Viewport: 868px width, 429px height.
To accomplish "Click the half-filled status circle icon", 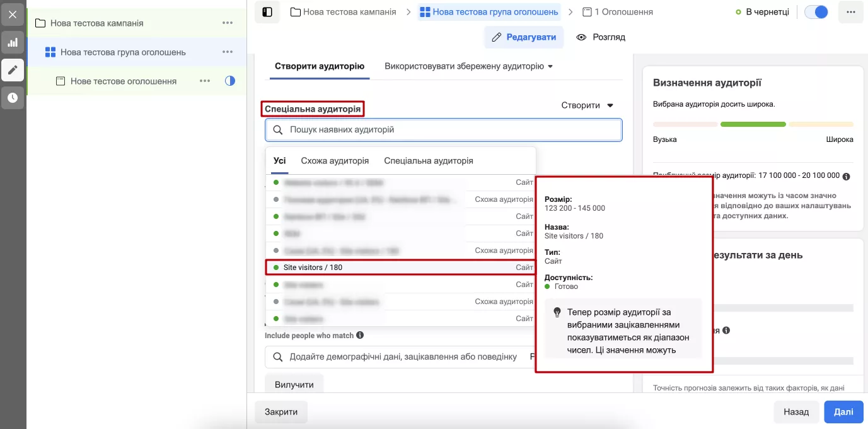I will (x=230, y=81).
